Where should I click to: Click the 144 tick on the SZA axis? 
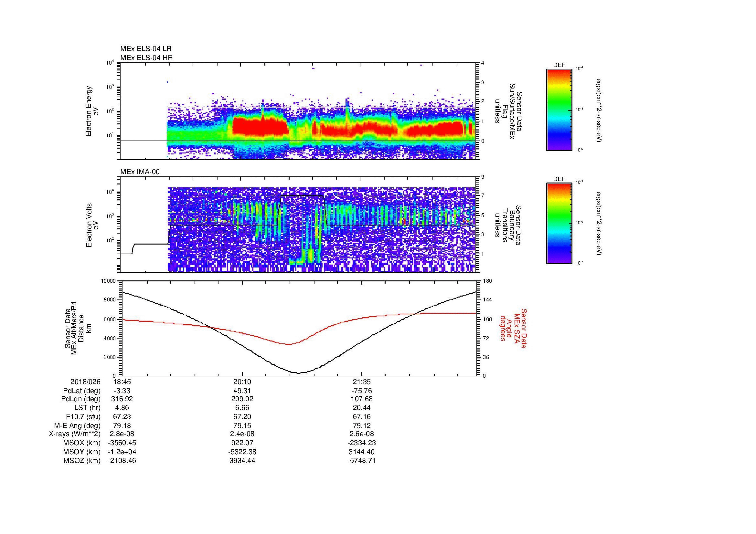[x=488, y=300]
